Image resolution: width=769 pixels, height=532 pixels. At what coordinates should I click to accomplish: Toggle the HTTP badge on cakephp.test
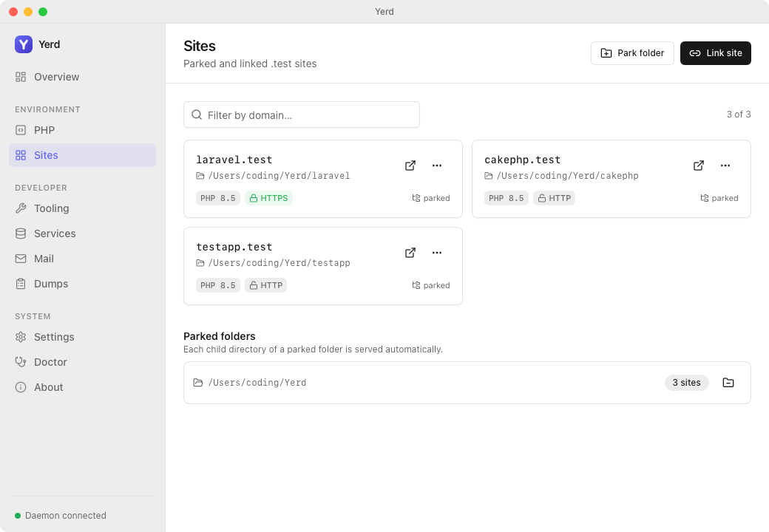pos(554,198)
